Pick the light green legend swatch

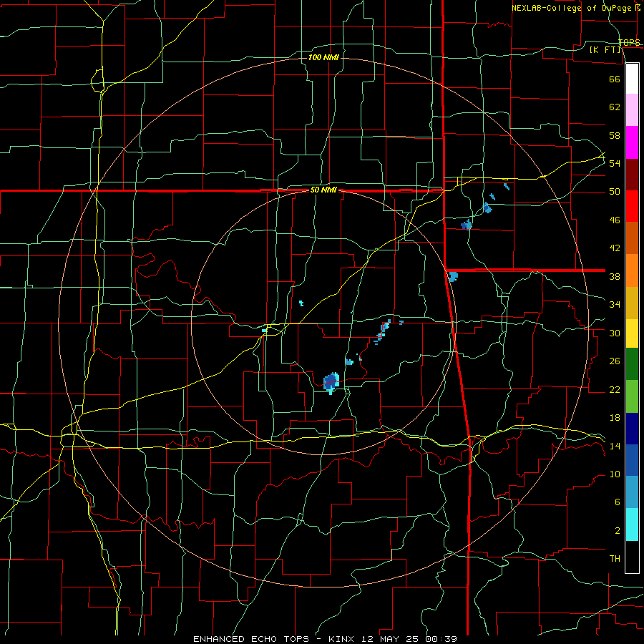point(632,396)
